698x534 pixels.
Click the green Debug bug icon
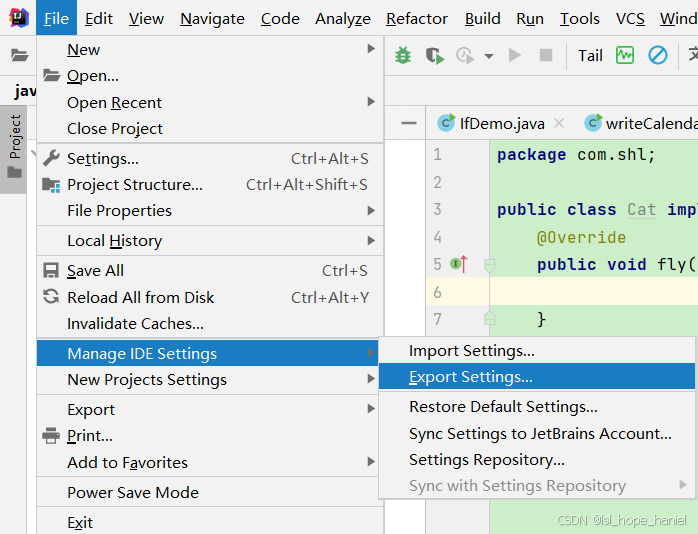click(x=403, y=56)
